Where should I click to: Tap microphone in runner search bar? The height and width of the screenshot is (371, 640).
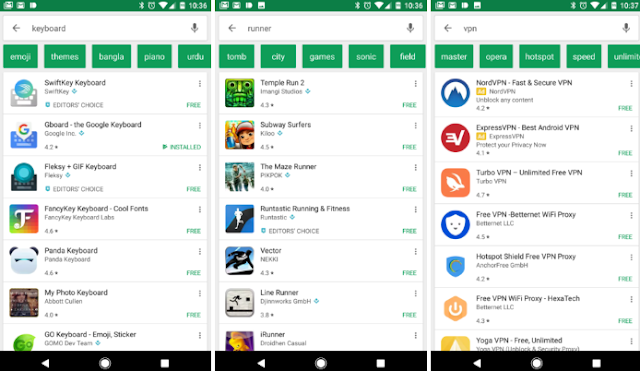(x=410, y=28)
